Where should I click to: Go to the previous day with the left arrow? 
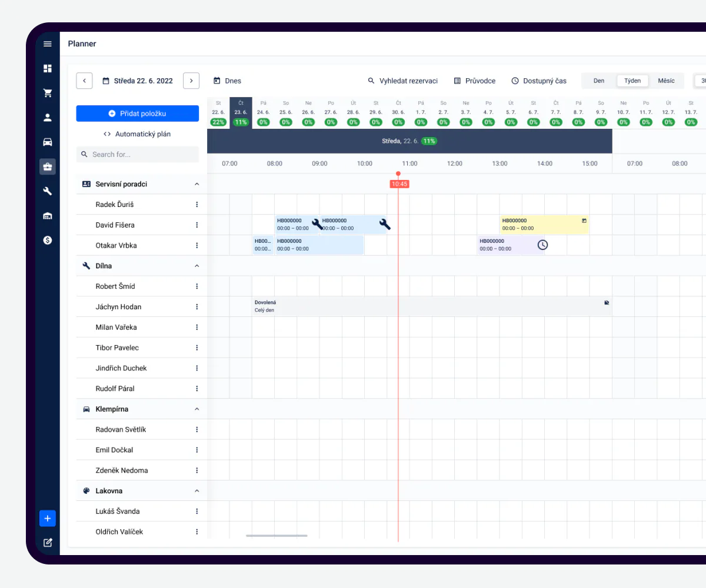coord(84,81)
